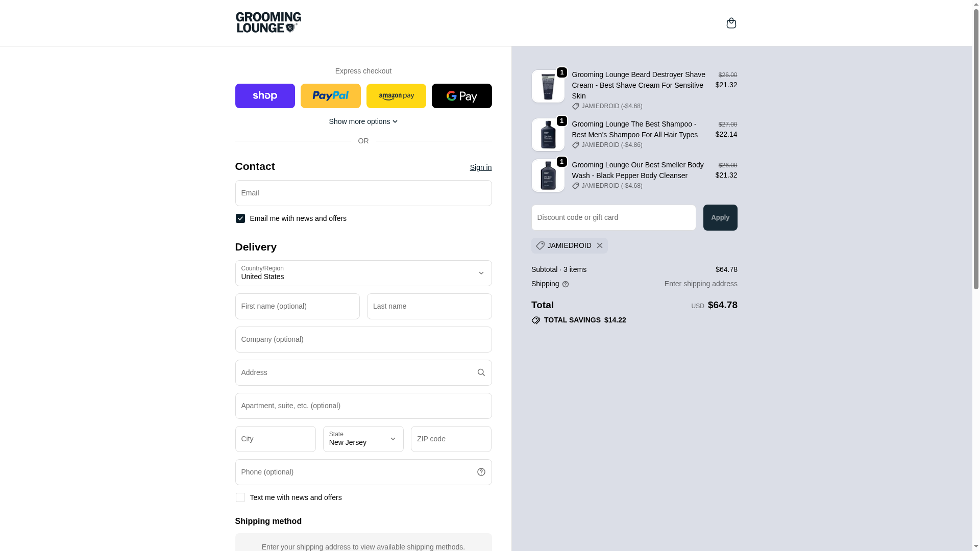Uncheck Email me with news and offers
This screenshot has height=551, width=980.
pyautogui.click(x=240, y=218)
